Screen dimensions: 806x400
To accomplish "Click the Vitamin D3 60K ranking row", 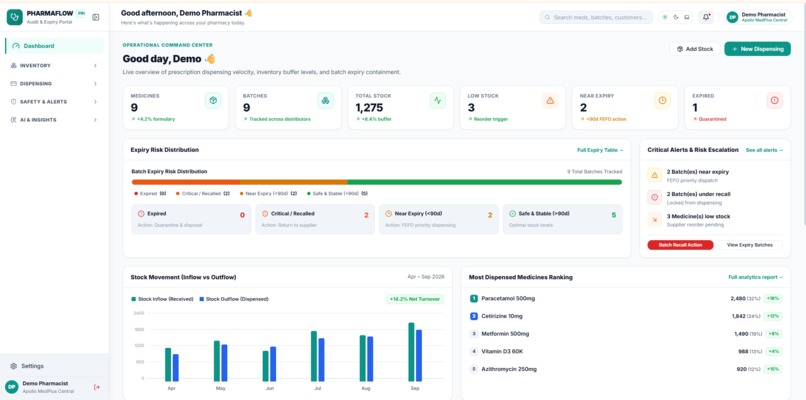I will point(626,351).
